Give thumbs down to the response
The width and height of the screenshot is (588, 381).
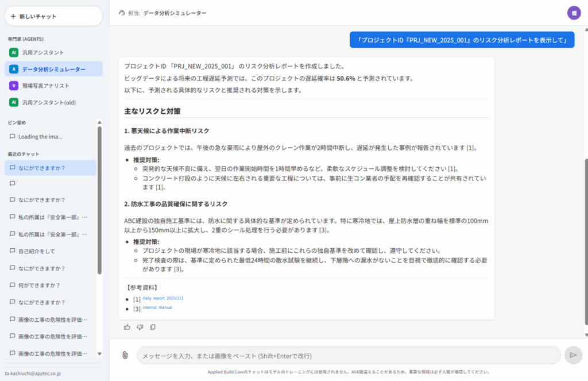140,328
